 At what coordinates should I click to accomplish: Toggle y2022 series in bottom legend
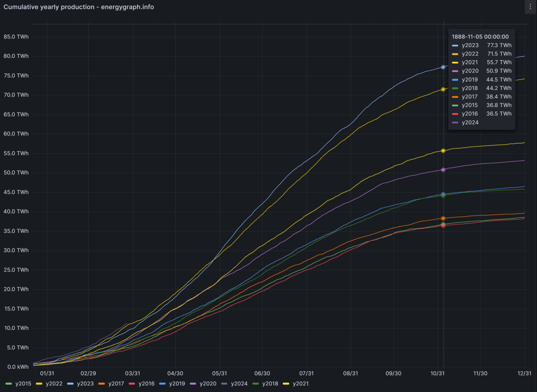(x=54, y=384)
